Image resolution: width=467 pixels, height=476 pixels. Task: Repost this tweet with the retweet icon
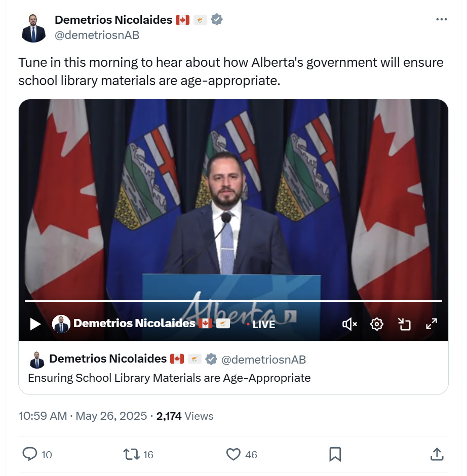131,454
